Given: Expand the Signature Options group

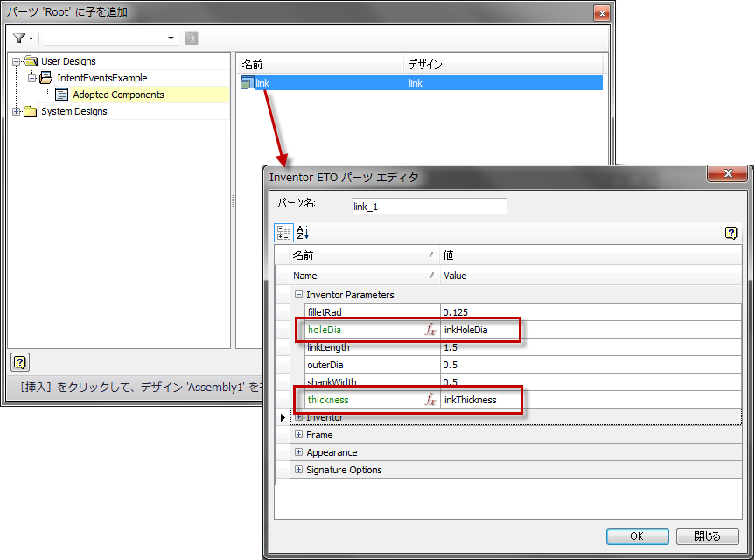Looking at the screenshot, I should point(298,470).
